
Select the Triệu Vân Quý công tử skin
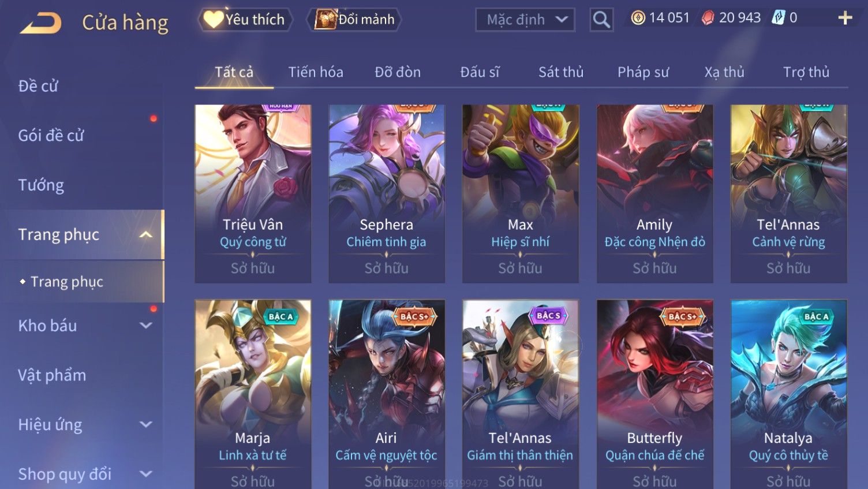point(253,194)
